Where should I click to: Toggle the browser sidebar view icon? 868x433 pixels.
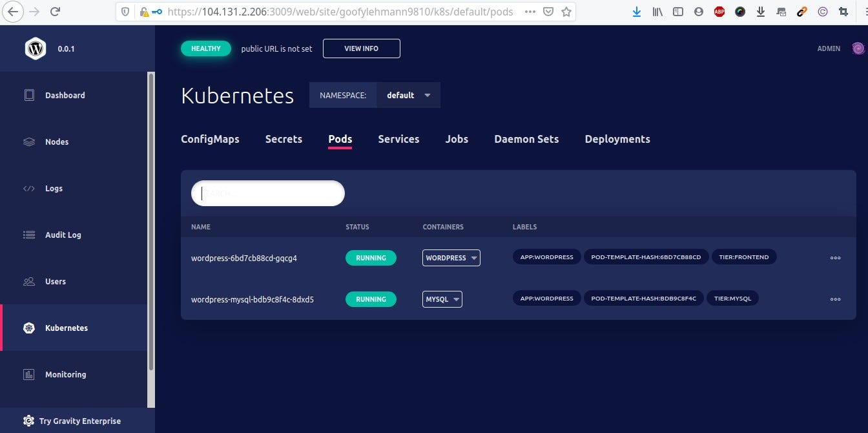coord(678,12)
